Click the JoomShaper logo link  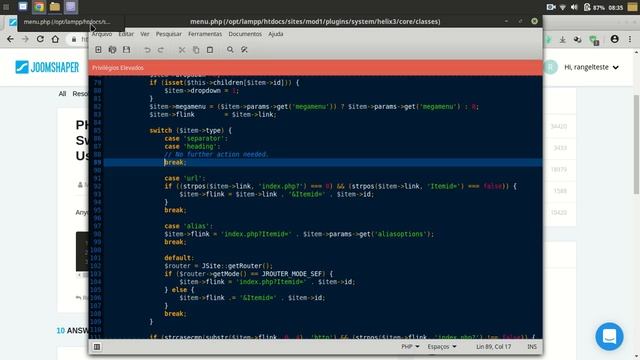pyautogui.click(x=47, y=67)
